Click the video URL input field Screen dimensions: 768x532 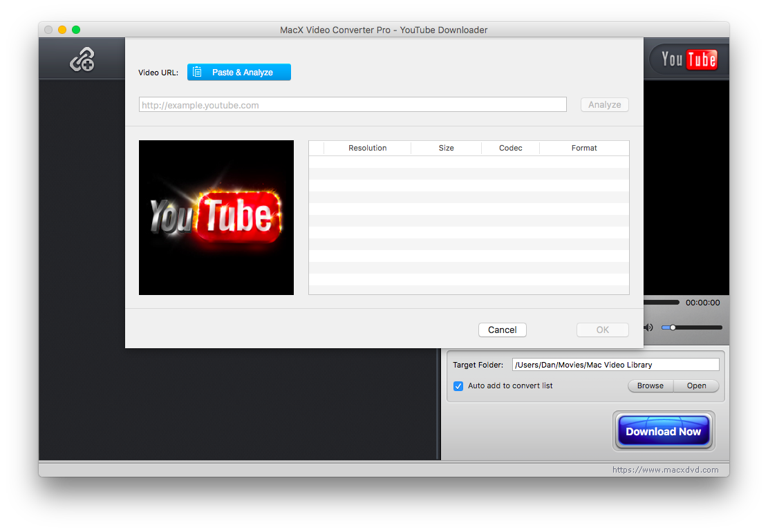click(353, 105)
